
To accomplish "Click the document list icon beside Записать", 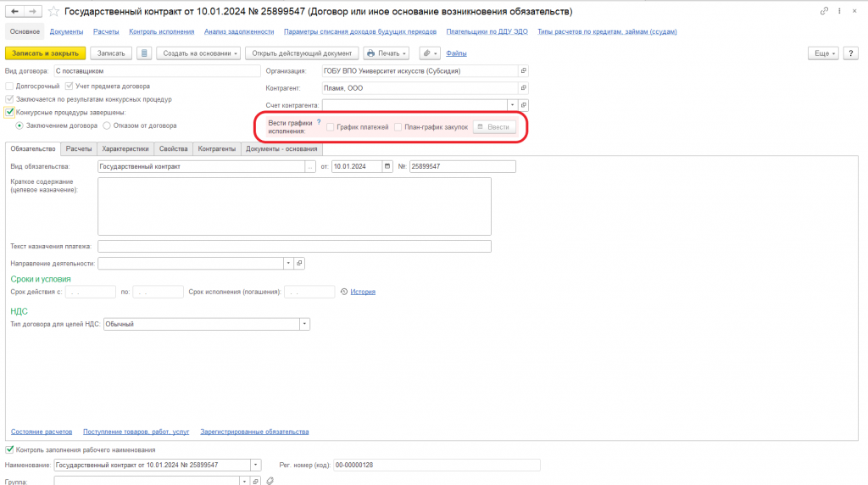I will 144,53.
